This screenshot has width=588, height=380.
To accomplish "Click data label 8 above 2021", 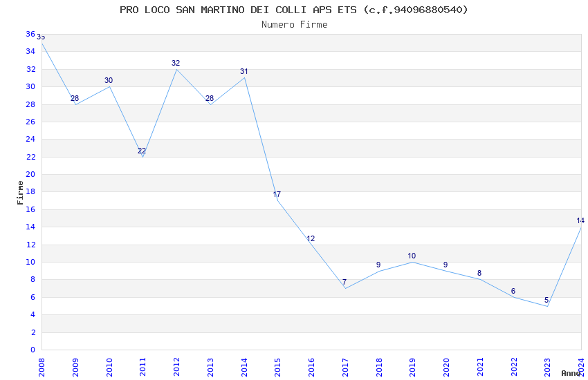I will (479, 274).
